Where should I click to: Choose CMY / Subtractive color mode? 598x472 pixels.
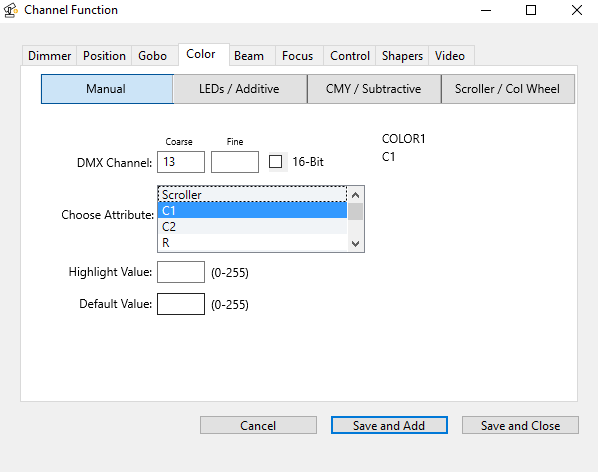[374, 89]
